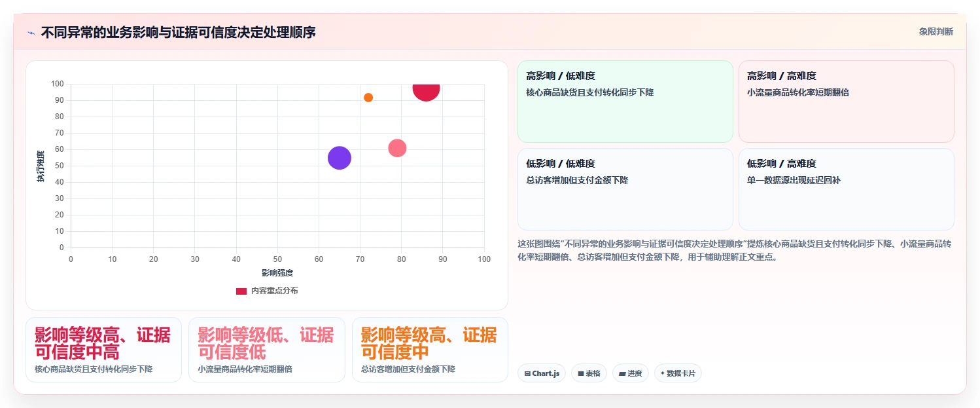Click the purple bubble in chart
Viewport: 980px width, 408px height.
tap(340, 158)
